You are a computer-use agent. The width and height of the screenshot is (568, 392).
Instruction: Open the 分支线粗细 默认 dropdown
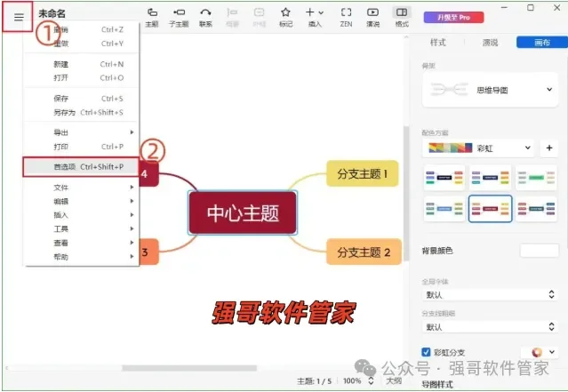coord(490,327)
